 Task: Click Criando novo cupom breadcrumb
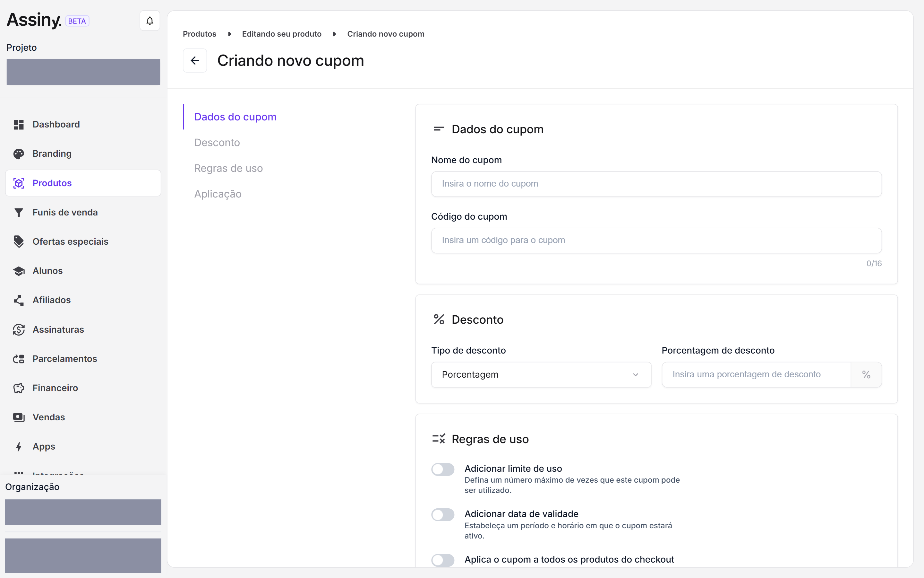(386, 34)
